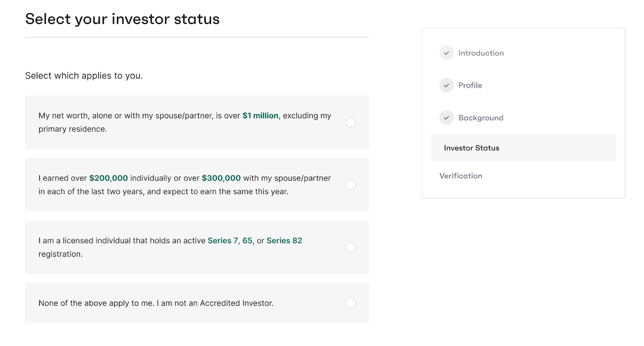Jump to the Verification step
The image size is (644, 346).
coord(461,176)
